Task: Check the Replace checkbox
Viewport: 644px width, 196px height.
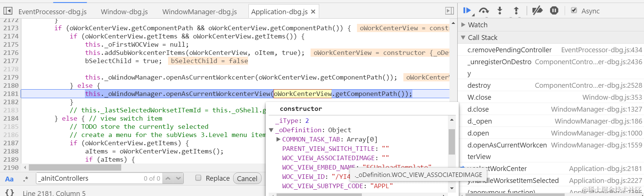Action: (x=198, y=178)
